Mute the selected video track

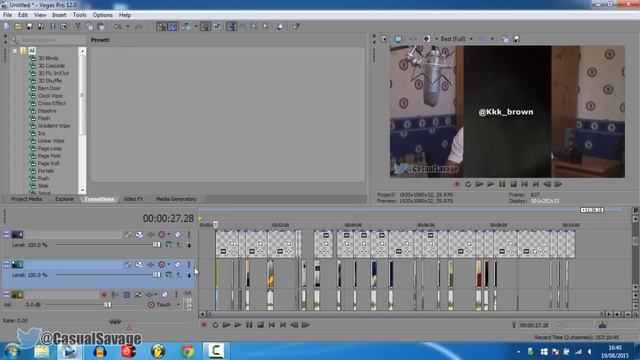178,264
